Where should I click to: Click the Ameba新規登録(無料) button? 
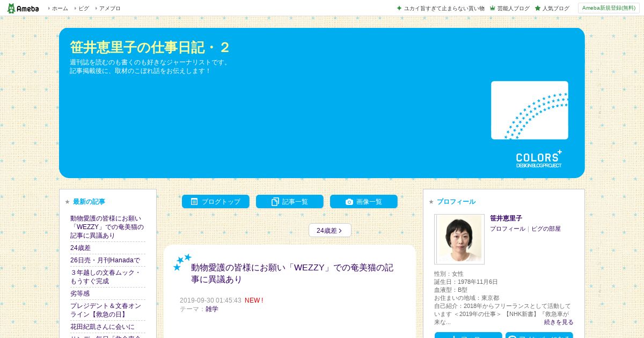click(609, 8)
